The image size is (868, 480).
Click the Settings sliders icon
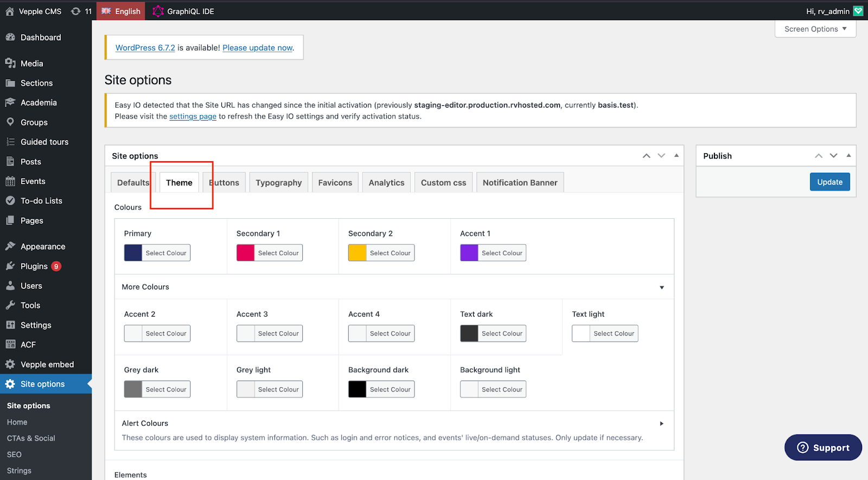pos(10,325)
